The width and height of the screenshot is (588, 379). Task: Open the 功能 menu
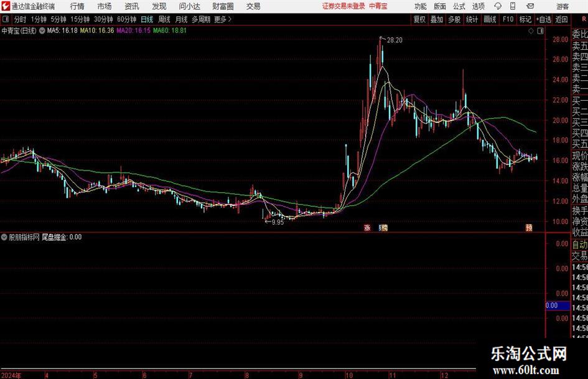click(421, 6)
